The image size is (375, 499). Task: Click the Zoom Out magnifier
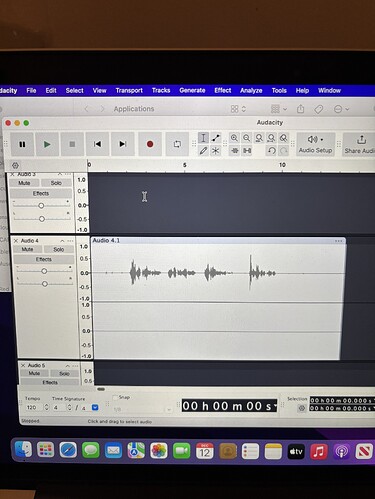point(247,138)
